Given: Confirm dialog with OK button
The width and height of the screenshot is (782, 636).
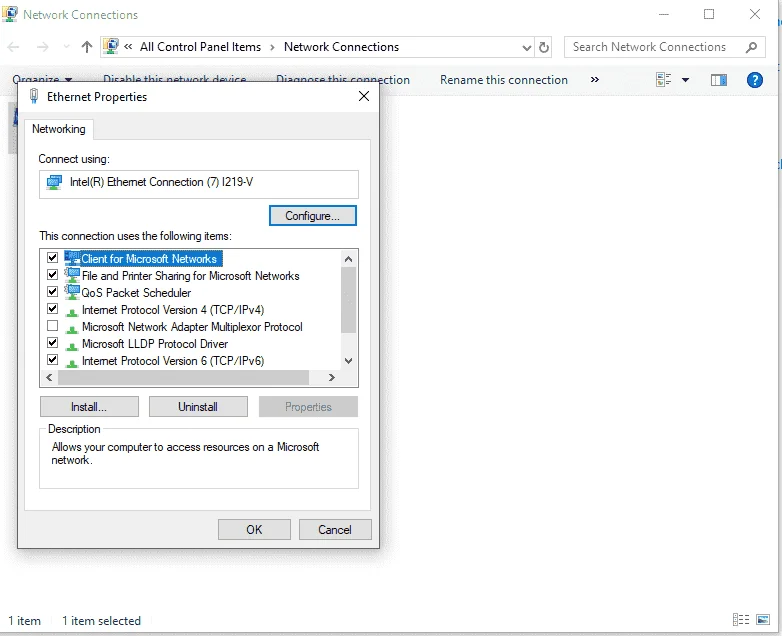Looking at the screenshot, I should [x=254, y=530].
